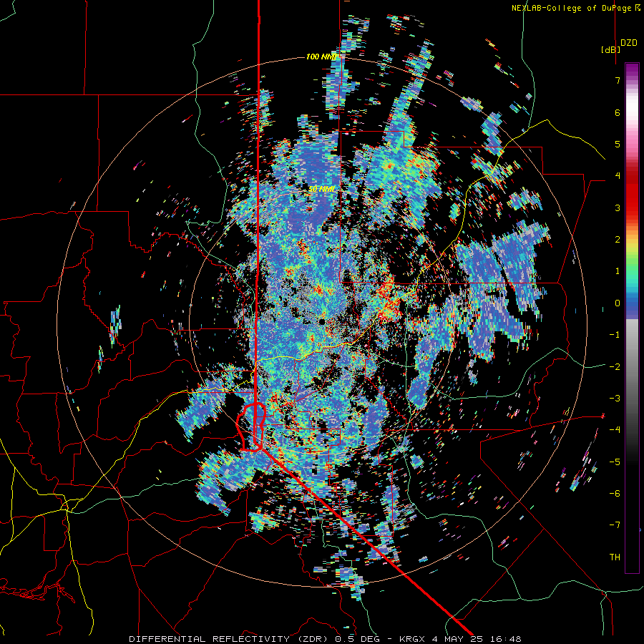Viewport: 644px width, 644px height.
Task: Click the scale value -2 on the legend
Action: click(x=615, y=366)
